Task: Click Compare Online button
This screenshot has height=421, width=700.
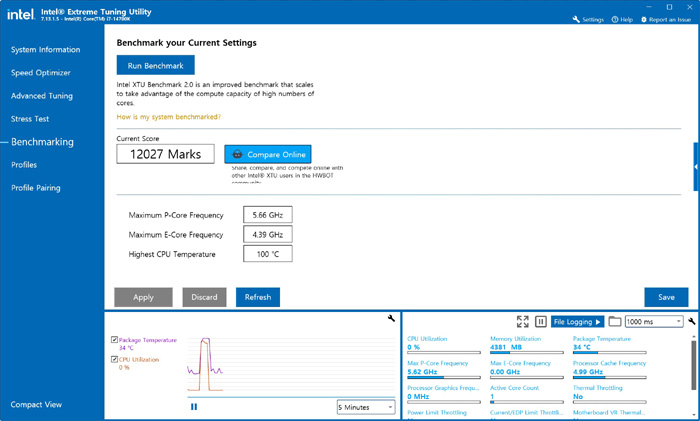Action: coord(268,154)
